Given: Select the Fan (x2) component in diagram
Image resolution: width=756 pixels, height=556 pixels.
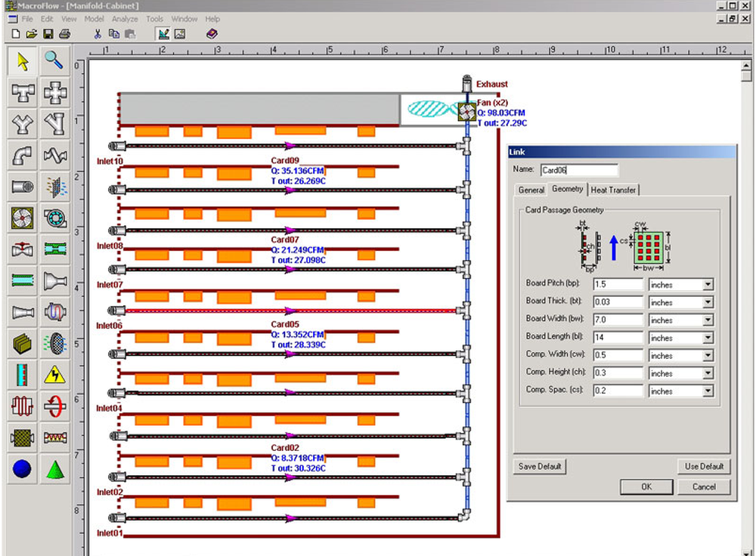Looking at the screenshot, I should [x=466, y=112].
